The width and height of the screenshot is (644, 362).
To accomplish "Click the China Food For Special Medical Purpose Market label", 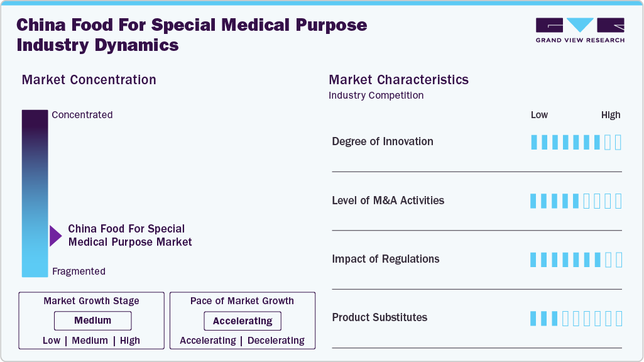I will tap(130, 235).
